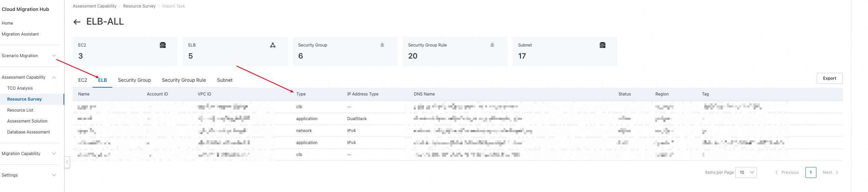
Task: Click the Subnet card server icon
Action: pos(603,45)
